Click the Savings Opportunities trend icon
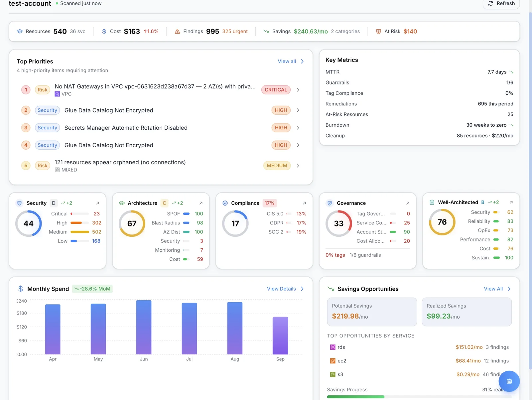Screen dimensions: 532x400 [331, 289]
